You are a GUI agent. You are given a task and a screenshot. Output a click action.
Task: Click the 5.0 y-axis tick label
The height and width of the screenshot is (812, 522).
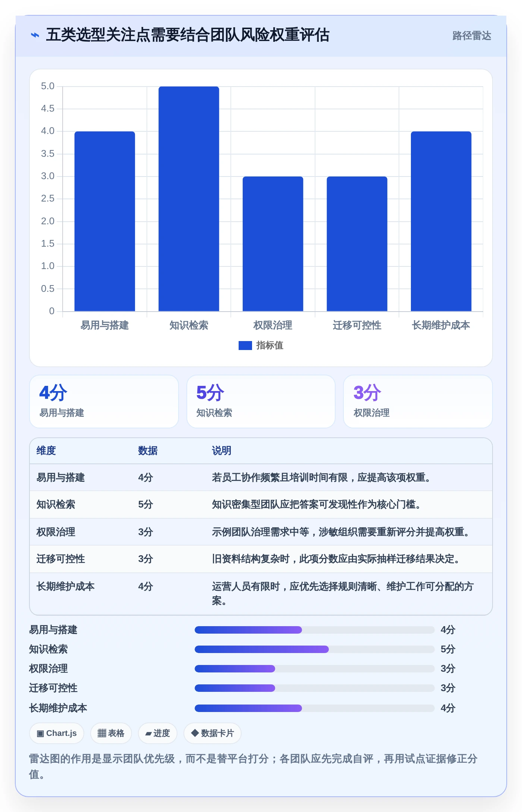(48, 86)
